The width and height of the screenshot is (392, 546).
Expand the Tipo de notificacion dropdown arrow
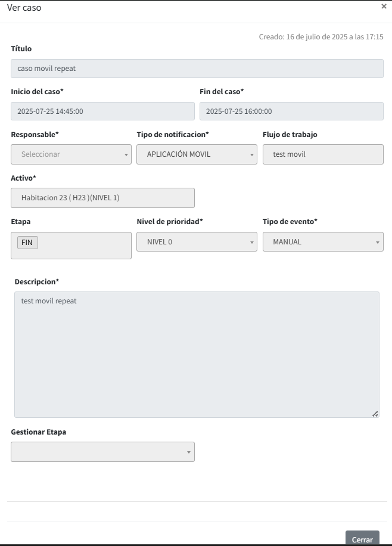252,155
